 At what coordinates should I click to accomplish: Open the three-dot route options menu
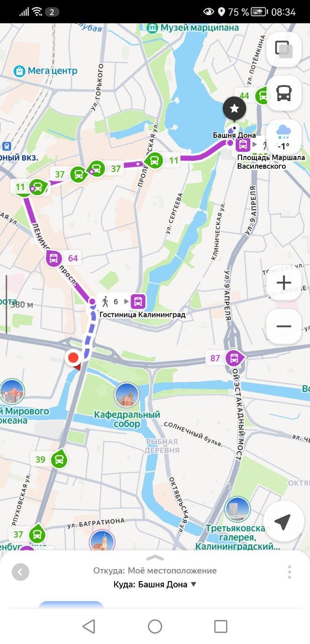tap(289, 572)
